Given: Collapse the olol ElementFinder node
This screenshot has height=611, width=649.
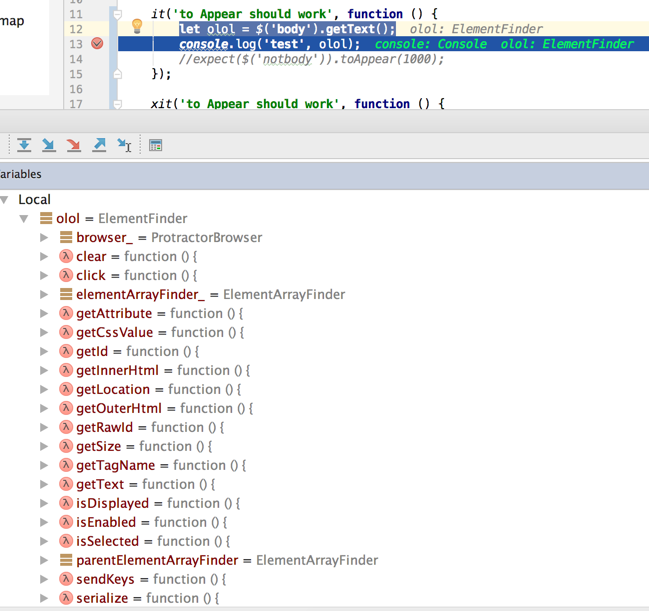Looking at the screenshot, I should (x=25, y=219).
